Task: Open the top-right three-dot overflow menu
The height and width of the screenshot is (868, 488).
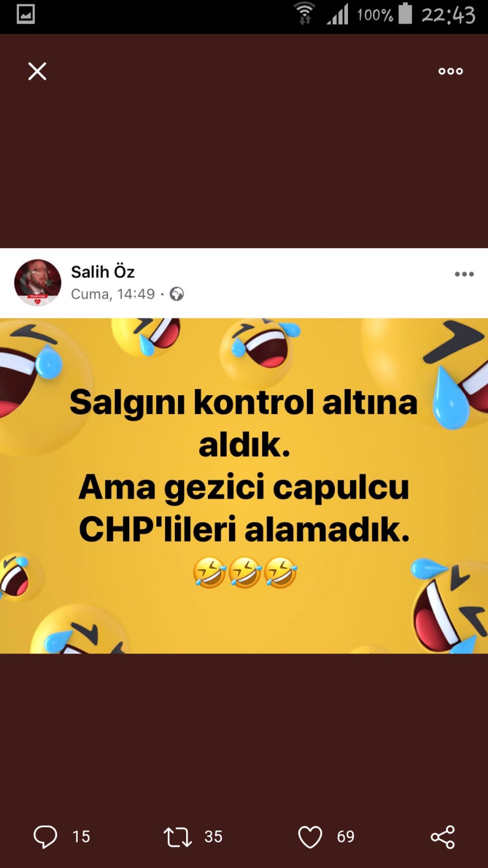Action: [x=451, y=71]
